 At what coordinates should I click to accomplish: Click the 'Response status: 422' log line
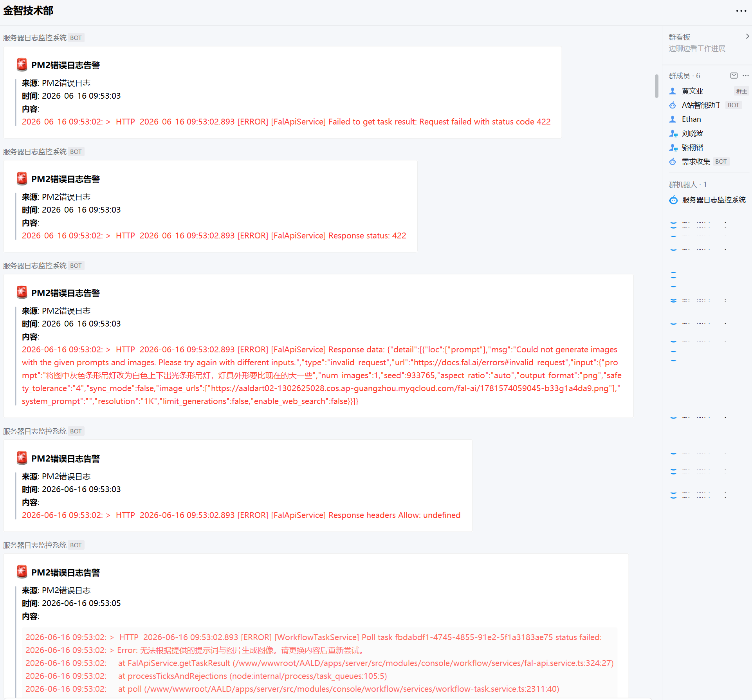(214, 236)
